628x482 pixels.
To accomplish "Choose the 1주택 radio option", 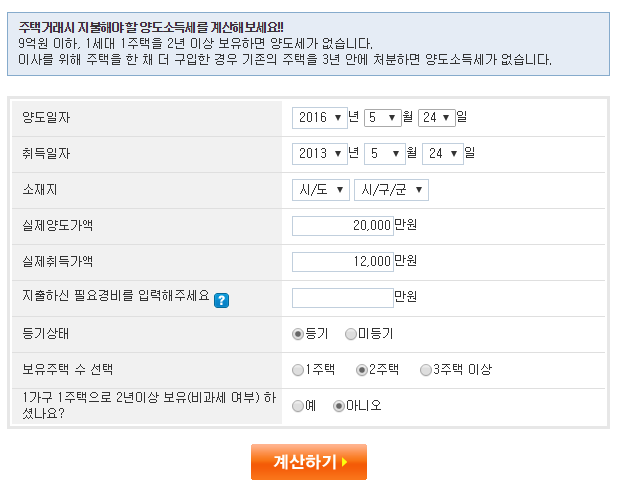I will (x=298, y=370).
